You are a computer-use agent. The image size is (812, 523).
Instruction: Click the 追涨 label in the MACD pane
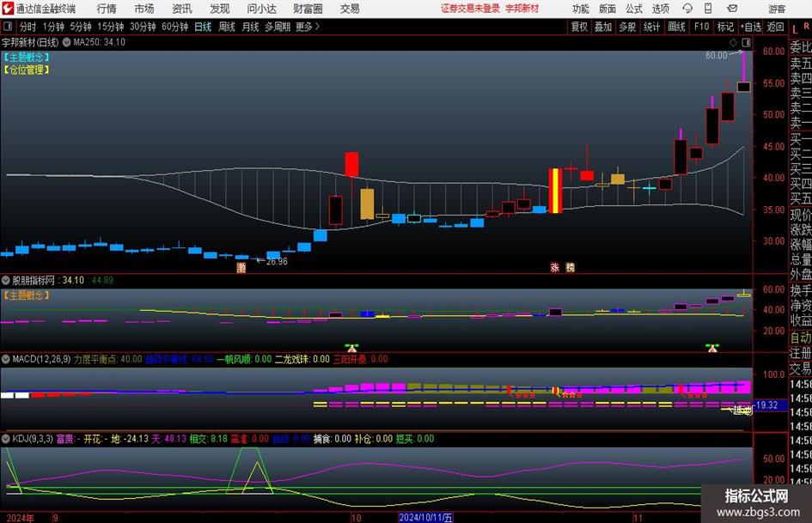point(742,411)
